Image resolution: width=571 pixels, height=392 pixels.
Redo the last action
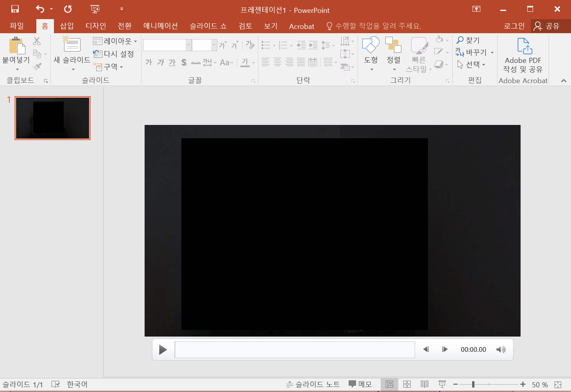[68, 9]
